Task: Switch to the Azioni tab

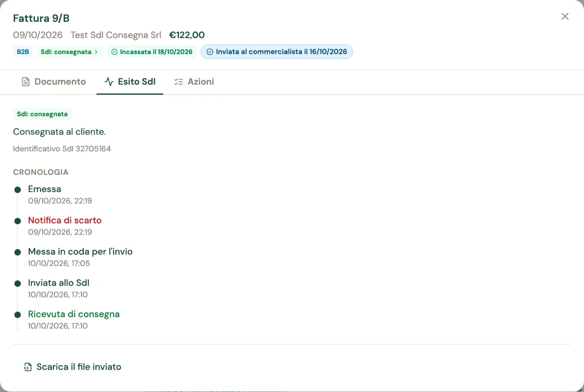Action: coord(194,82)
